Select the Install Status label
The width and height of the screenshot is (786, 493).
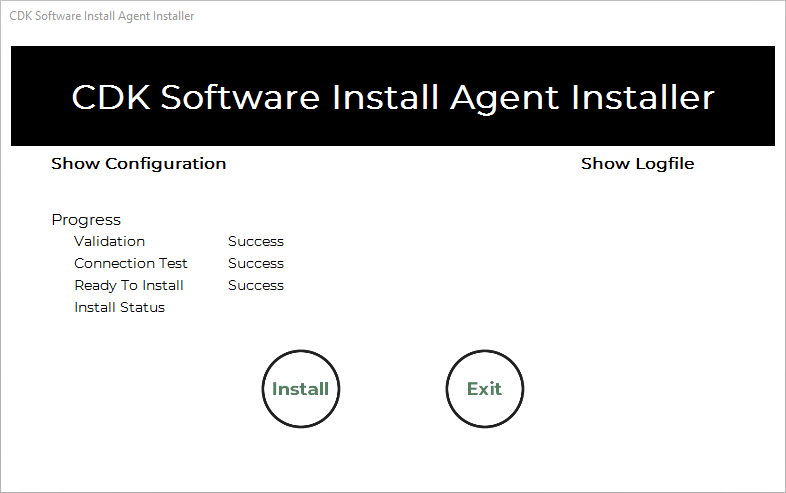(x=119, y=307)
